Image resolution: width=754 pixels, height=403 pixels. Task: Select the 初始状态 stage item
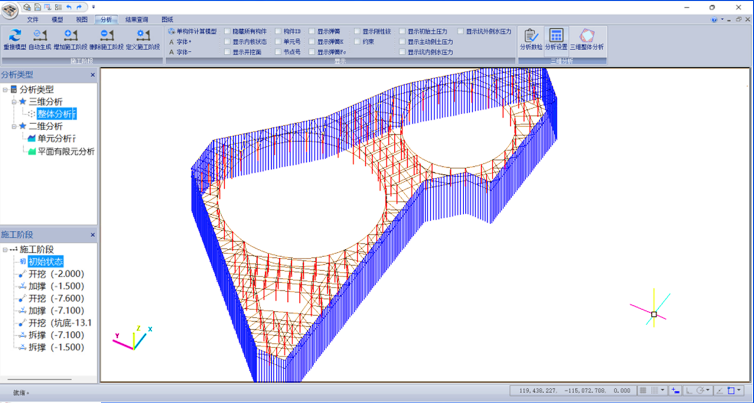click(45, 262)
